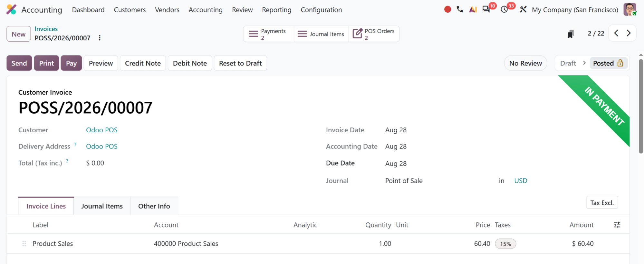
Task: Click the 1.00 quantity cell
Action: pos(385,244)
